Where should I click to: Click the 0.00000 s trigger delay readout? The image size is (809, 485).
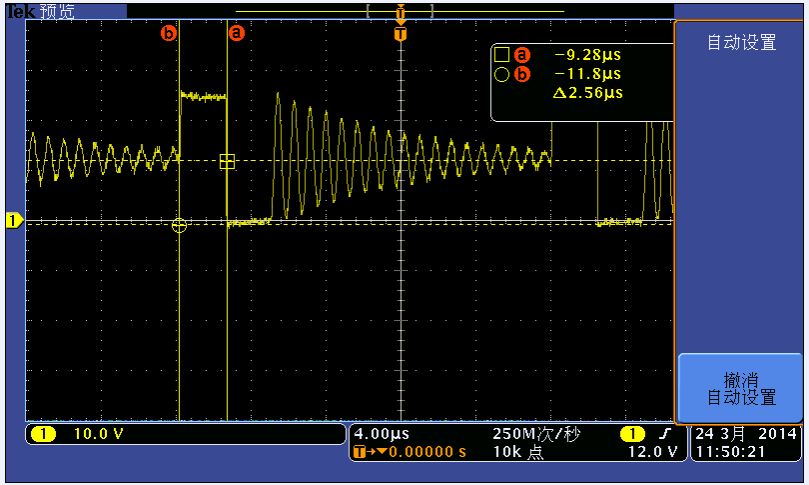click(428, 452)
